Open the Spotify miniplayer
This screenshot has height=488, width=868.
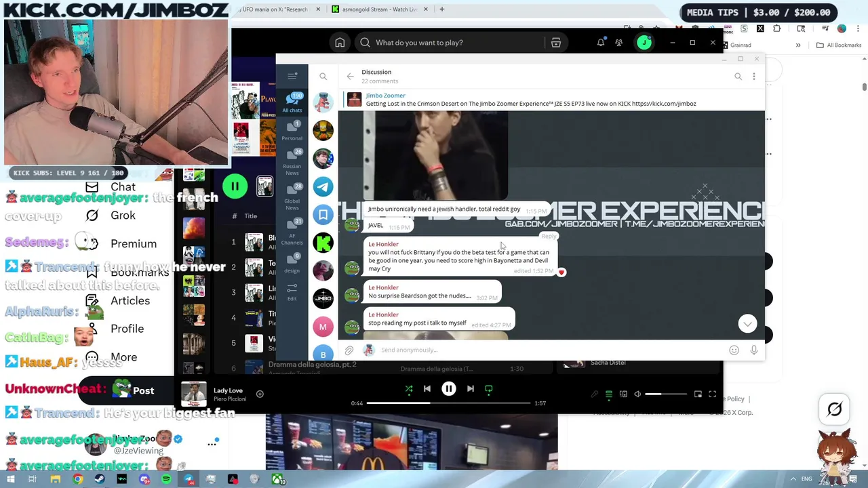click(x=698, y=394)
